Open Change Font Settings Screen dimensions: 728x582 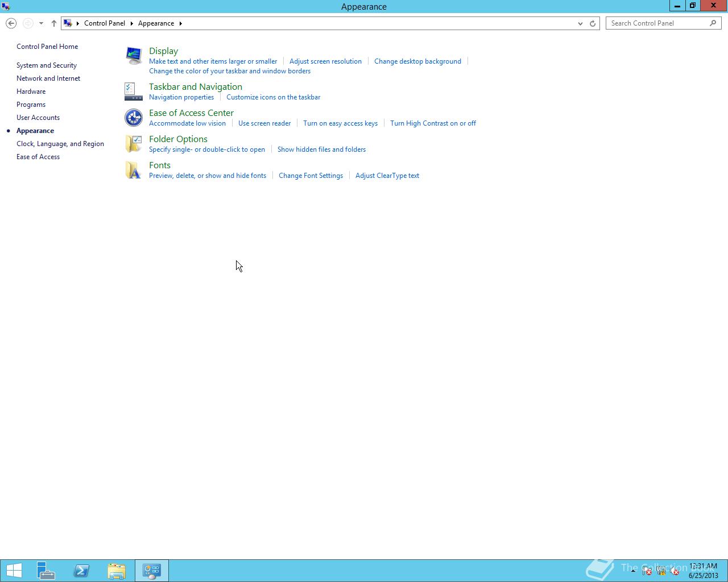(x=311, y=176)
